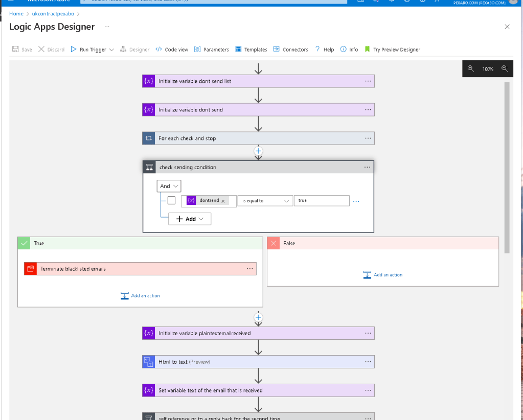
Task: Click the False branch header
Action: click(383, 243)
